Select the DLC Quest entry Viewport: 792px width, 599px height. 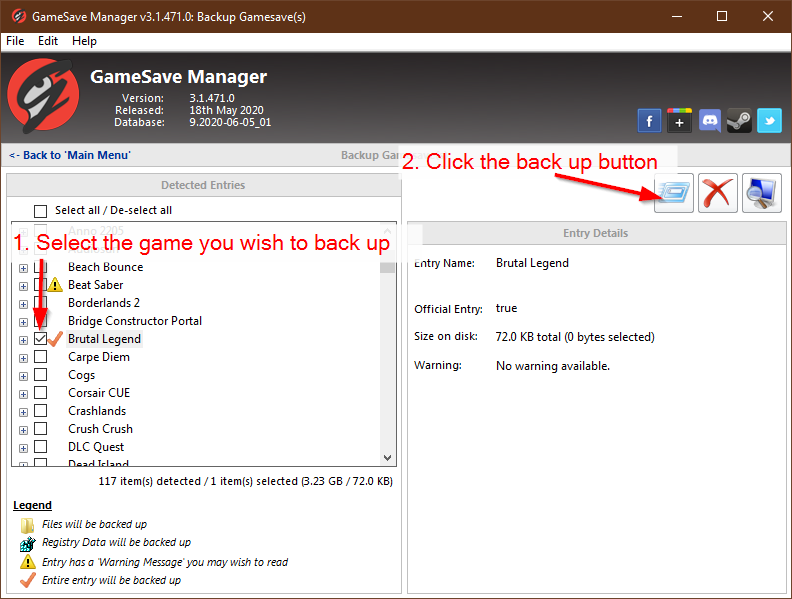tap(96, 447)
